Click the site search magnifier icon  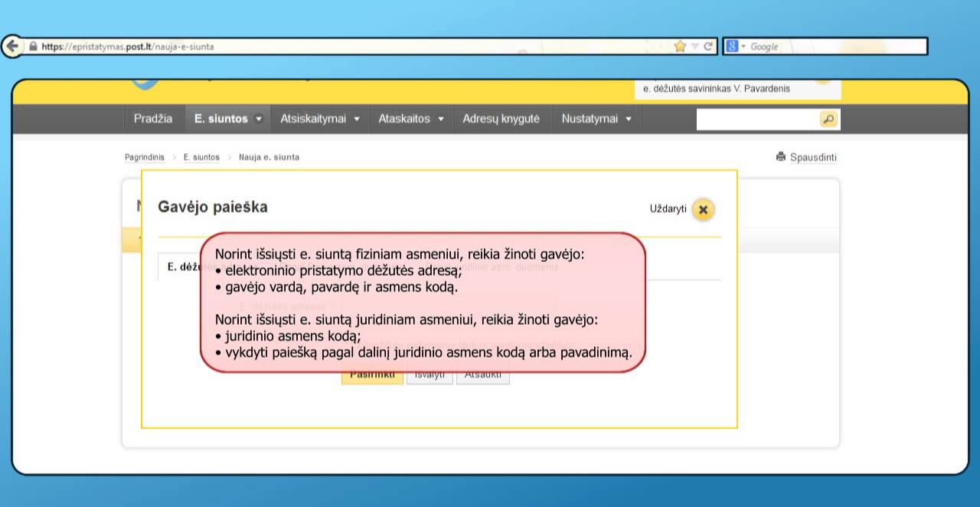click(x=828, y=119)
